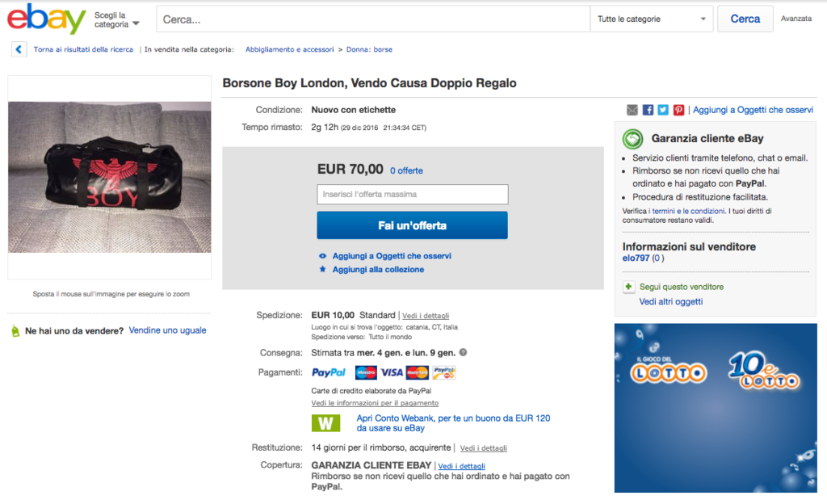Viewport: 827px width, 504px height.
Task: Share the listing on Facebook
Action: tap(648, 110)
